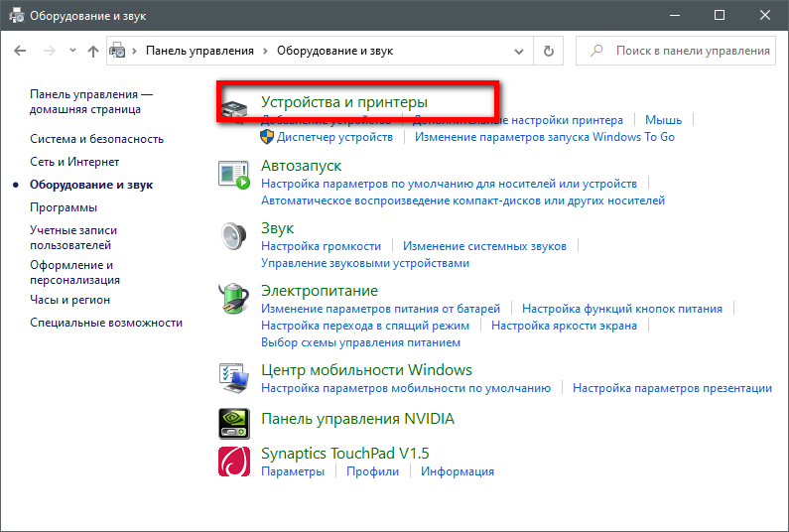789x532 pixels.
Task: Click the Power Options battery icon
Action: point(234,299)
